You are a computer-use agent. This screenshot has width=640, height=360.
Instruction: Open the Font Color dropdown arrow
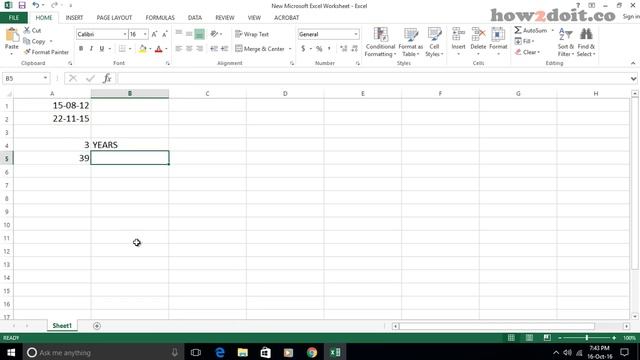166,49
